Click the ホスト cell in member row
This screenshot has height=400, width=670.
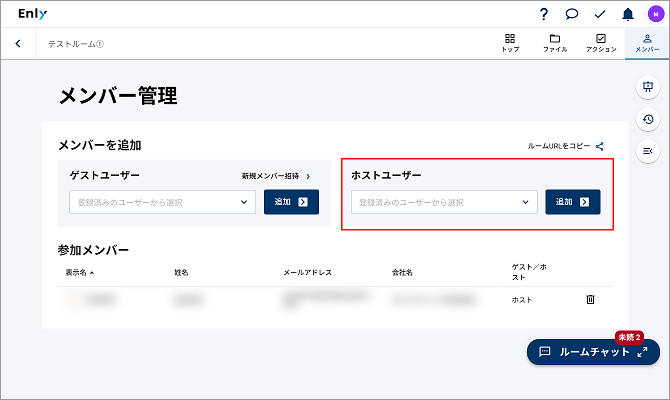pos(522,300)
